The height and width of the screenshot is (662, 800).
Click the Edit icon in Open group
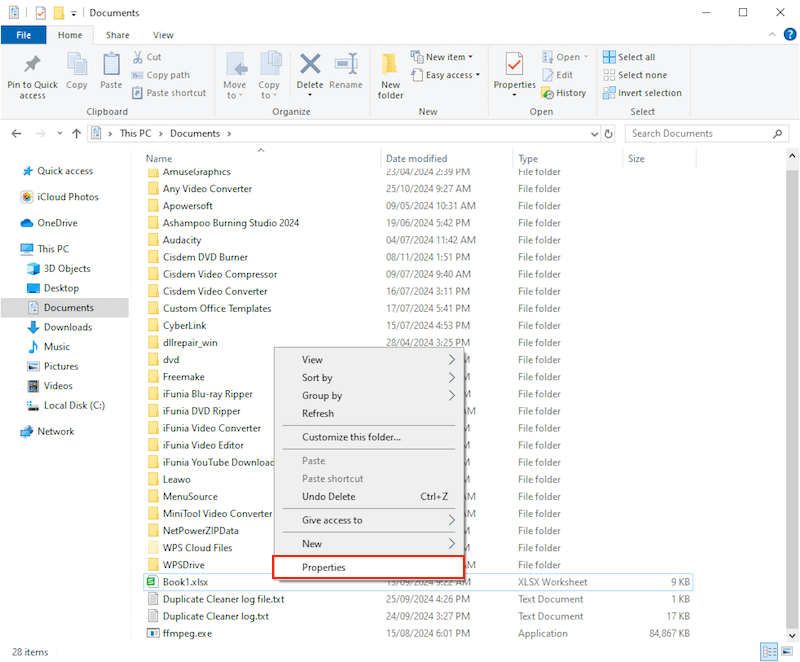pos(547,75)
